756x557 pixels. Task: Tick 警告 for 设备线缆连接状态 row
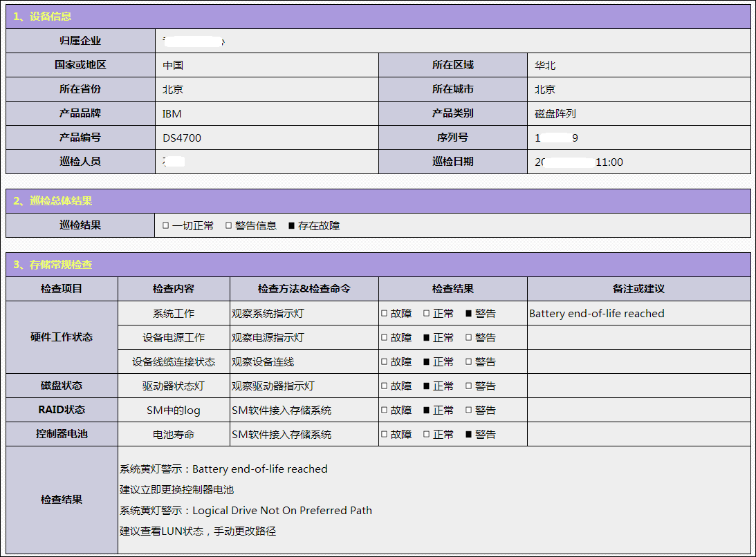point(469,362)
